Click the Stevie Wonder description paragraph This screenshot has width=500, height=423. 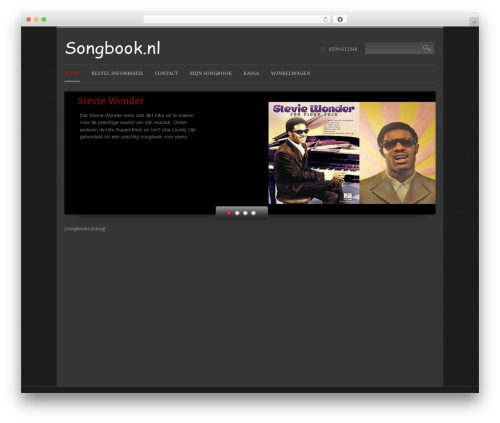tap(138, 126)
